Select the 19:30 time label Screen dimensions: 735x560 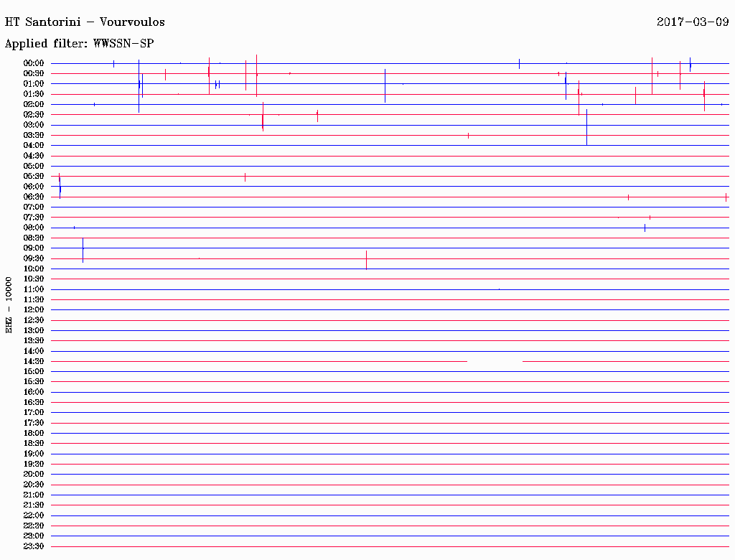34,464
